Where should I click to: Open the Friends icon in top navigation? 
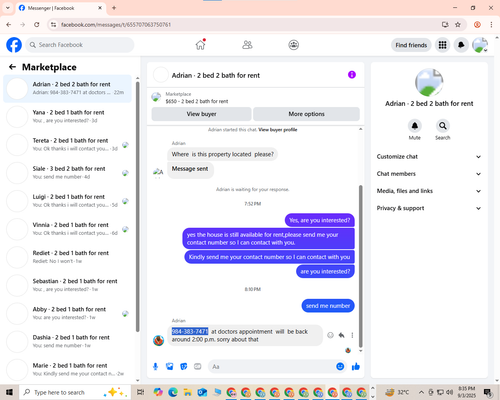pos(247,45)
